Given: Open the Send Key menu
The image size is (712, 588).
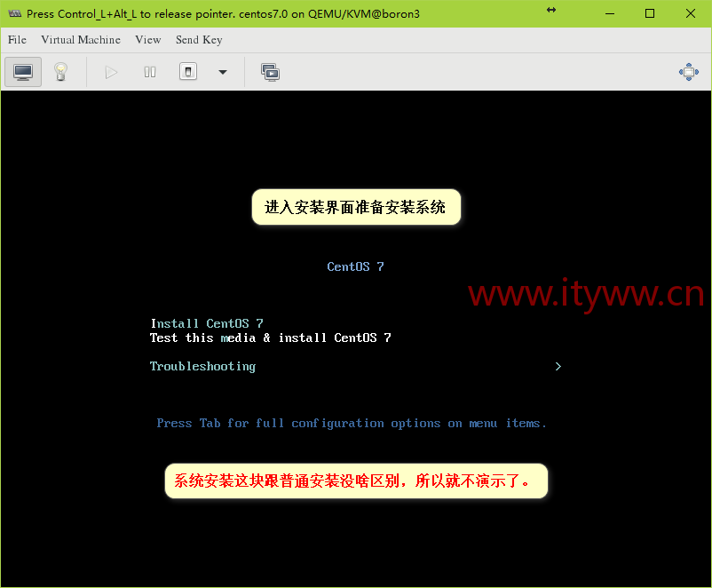Looking at the screenshot, I should [199, 40].
